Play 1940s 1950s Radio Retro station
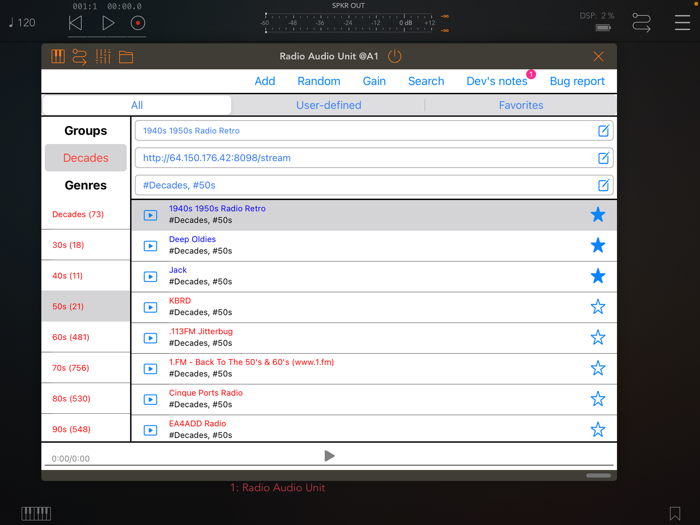 point(150,215)
